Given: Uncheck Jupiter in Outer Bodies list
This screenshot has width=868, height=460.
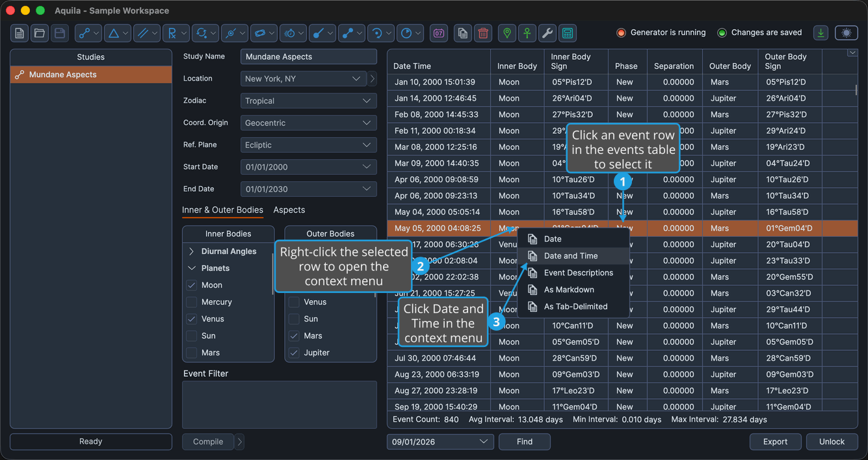Looking at the screenshot, I should pyautogui.click(x=294, y=353).
